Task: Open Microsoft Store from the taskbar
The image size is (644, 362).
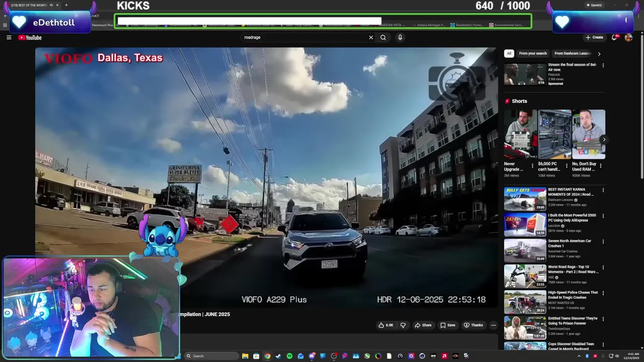Action: click(x=256, y=356)
